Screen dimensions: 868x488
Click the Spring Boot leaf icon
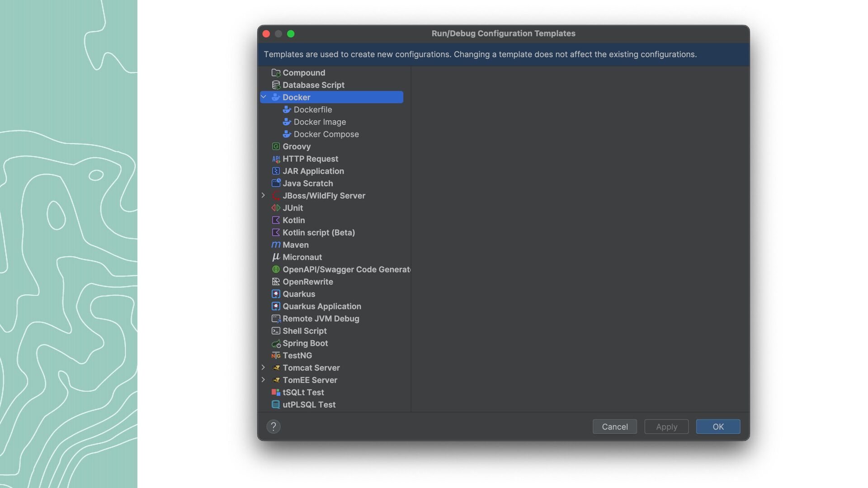click(276, 344)
